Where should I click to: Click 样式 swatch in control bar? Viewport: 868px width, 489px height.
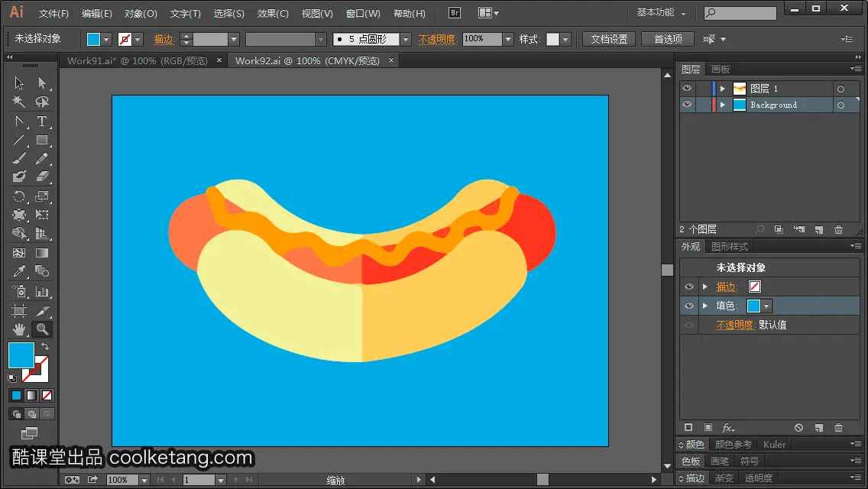pyautogui.click(x=552, y=39)
